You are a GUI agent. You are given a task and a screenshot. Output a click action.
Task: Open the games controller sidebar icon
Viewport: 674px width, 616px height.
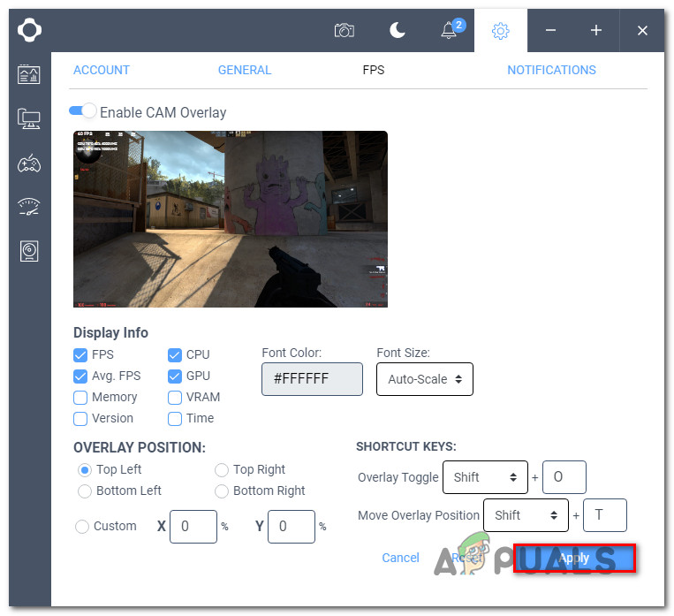pyautogui.click(x=29, y=163)
